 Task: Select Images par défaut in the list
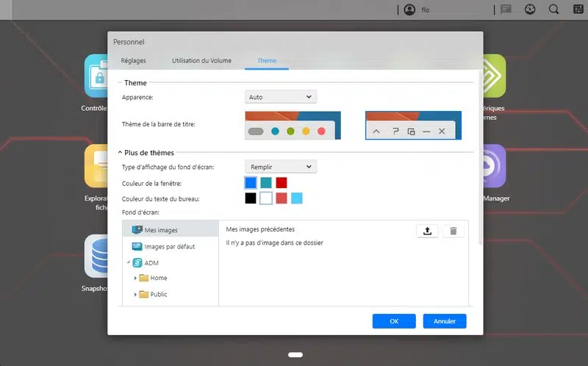click(170, 246)
